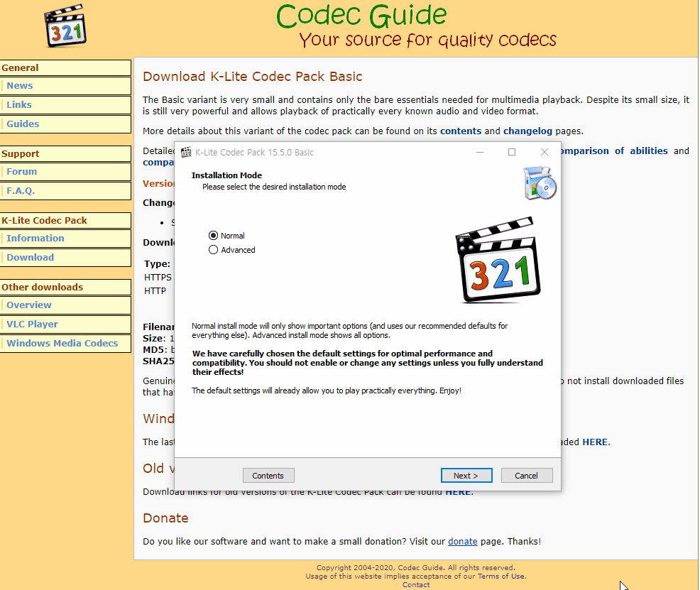The image size is (700, 590).
Task: Maximize the K-Lite installer window
Action: pyautogui.click(x=512, y=152)
